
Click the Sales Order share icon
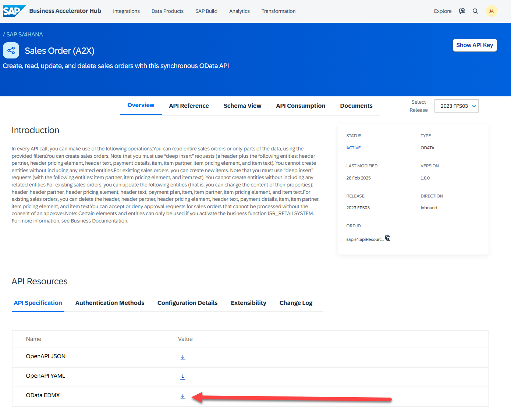click(11, 51)
